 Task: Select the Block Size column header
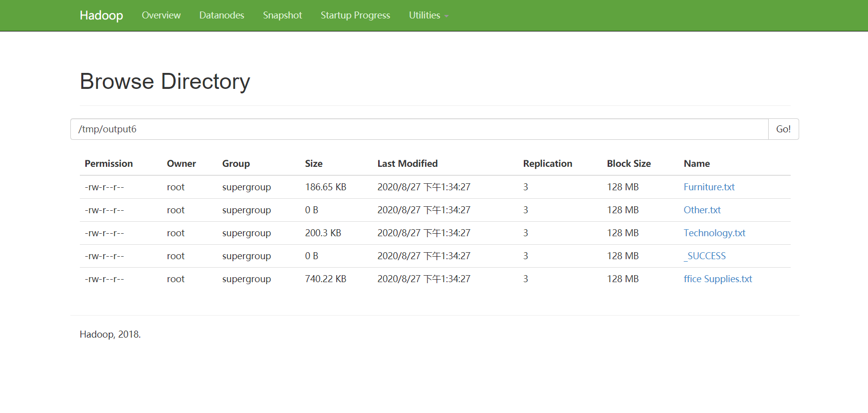(629, 164)
